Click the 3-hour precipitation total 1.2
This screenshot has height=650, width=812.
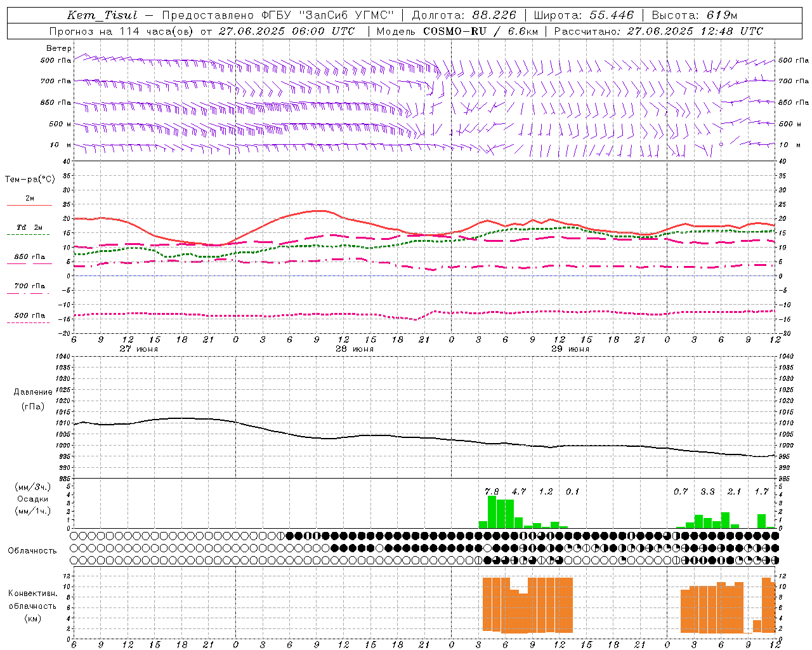click(546, 491)
